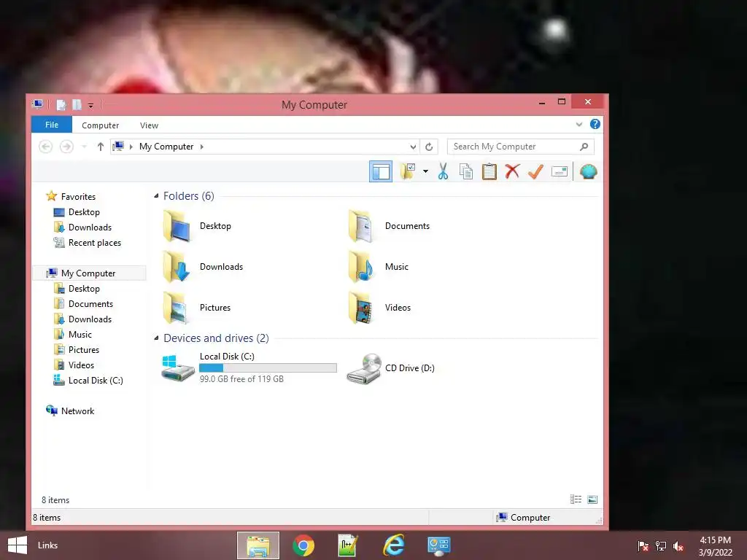Screen dimensions: 747x560
Task: Open the quick access toolbar dropdown arrow
Action: 90,105
